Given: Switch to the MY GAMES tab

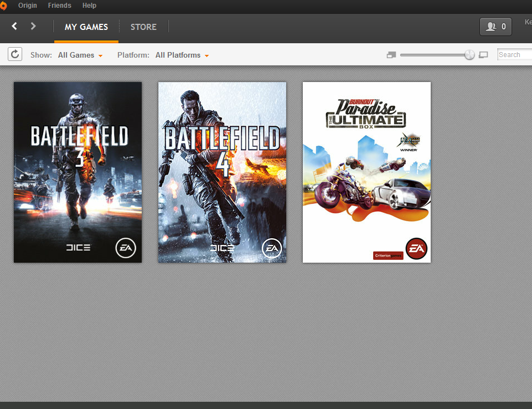Looking at the screenshot, I should point(86,27).
